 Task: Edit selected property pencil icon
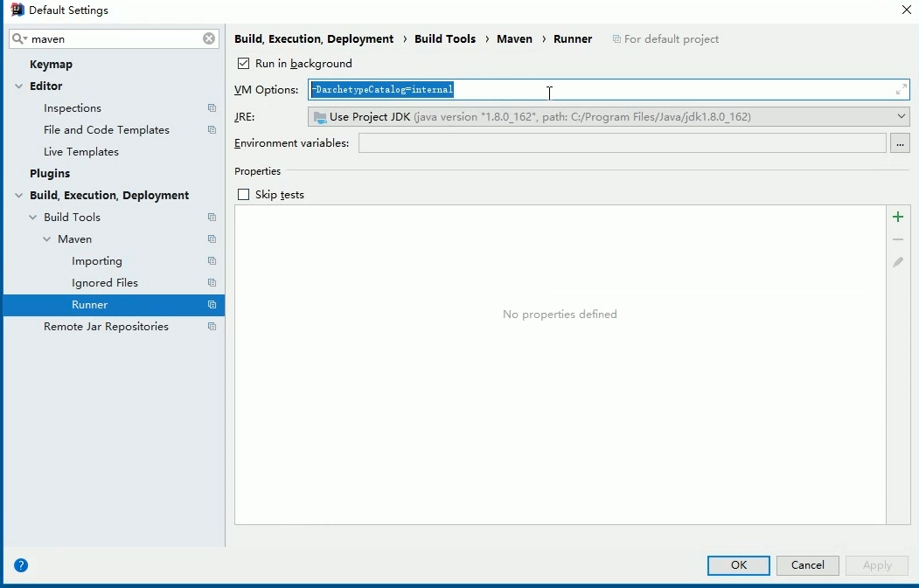coord(898,262)
